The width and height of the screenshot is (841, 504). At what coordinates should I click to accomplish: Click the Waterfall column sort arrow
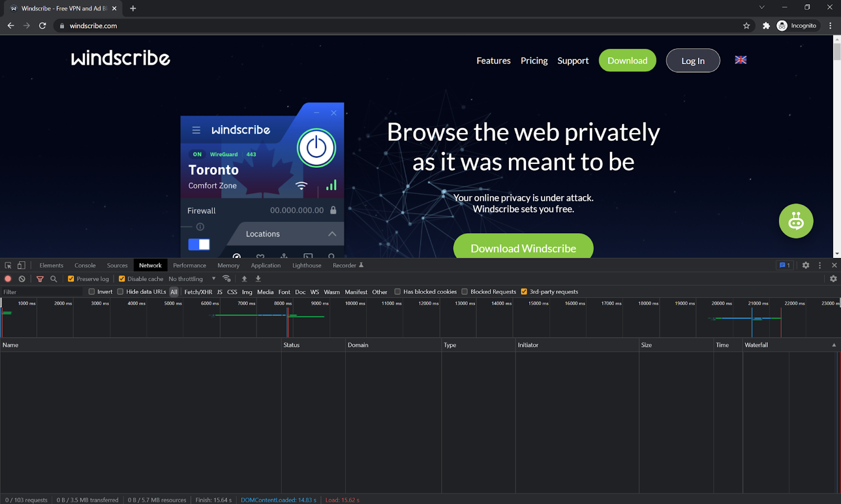(x=834, y=345)
